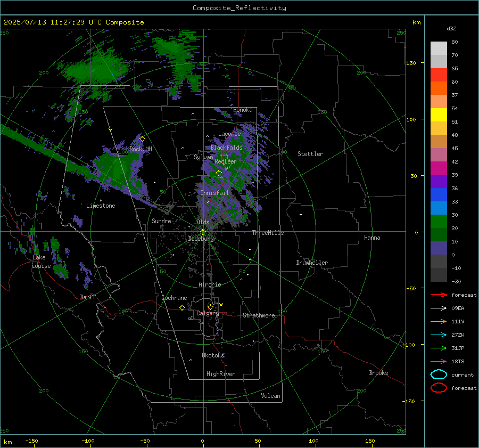Click the yellow radar-center diamond near Didsbury
The width and height of the screenshot is (479, 448).
[203, 232]
